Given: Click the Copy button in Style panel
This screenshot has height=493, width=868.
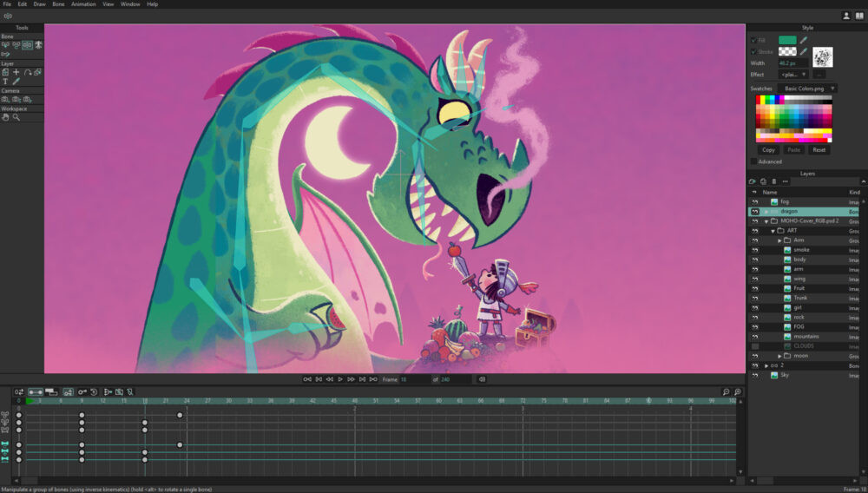Looking at the screenshot, I should coord(768,150).
